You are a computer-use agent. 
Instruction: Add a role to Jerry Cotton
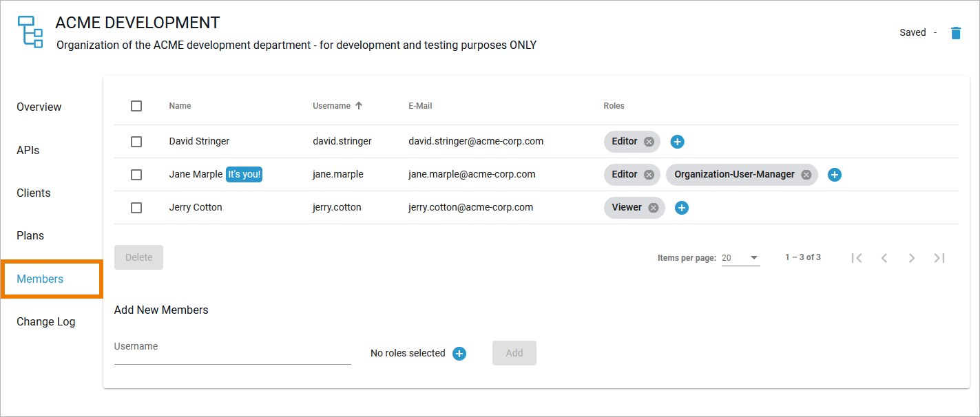(x=681, y=208)
